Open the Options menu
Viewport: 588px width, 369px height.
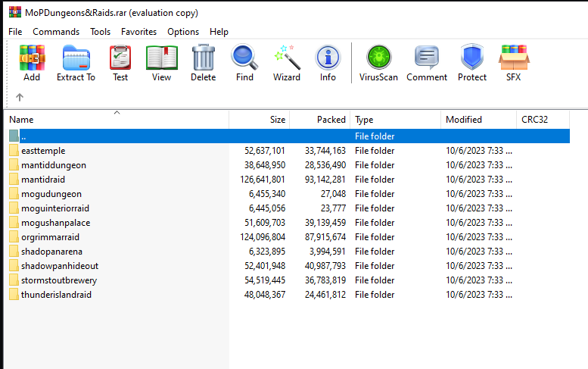click(x=183, y=32)
